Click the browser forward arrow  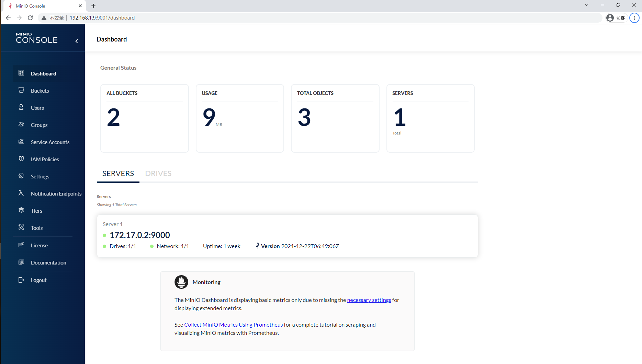[x=19, y=18]
